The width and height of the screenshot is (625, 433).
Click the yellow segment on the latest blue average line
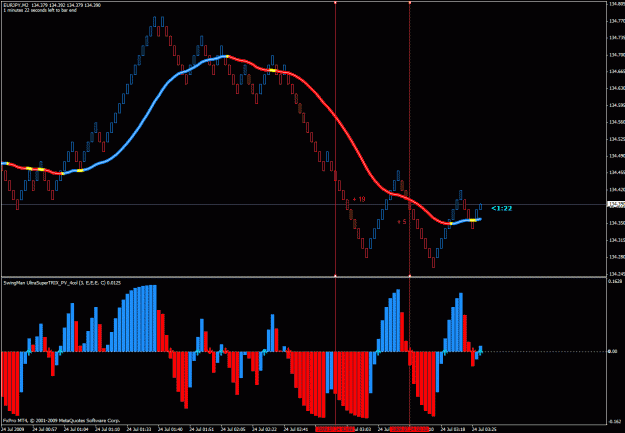pos(473,220)
